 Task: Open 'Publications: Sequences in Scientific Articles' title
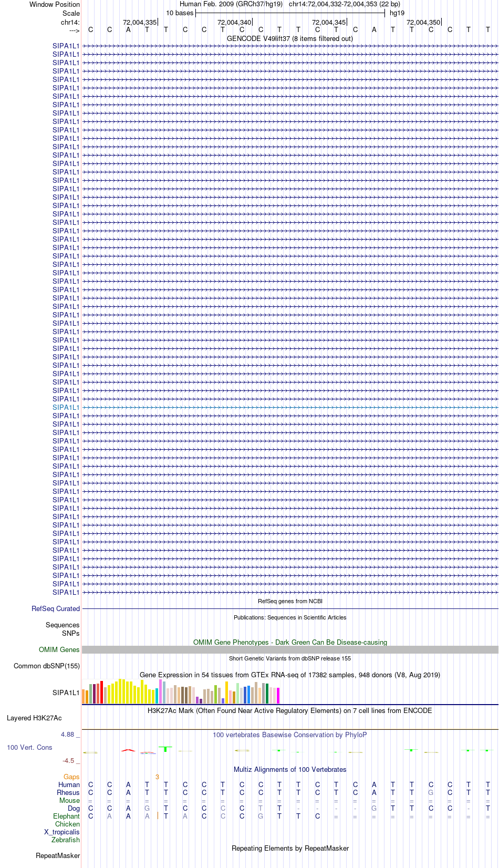point(290,617)
